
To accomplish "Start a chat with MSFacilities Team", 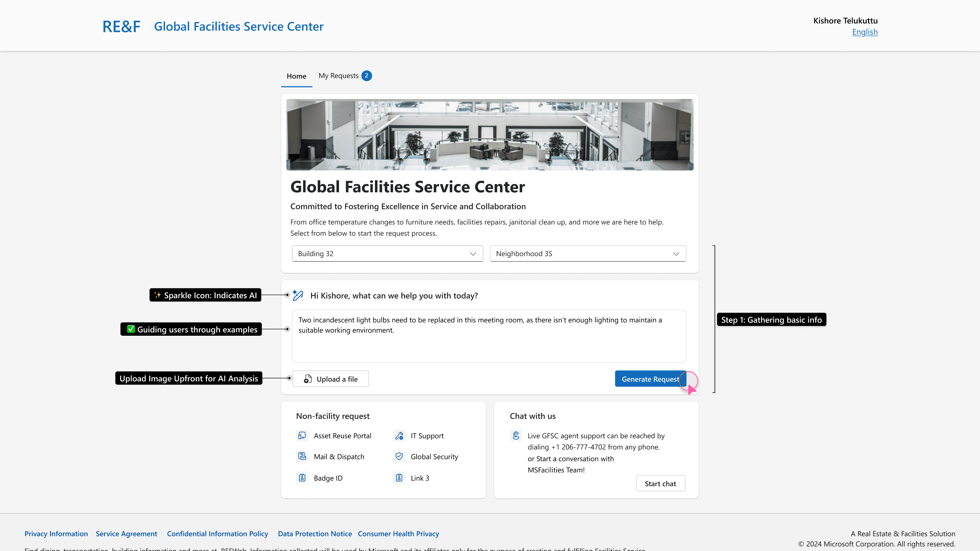I will tap(660, 483).
